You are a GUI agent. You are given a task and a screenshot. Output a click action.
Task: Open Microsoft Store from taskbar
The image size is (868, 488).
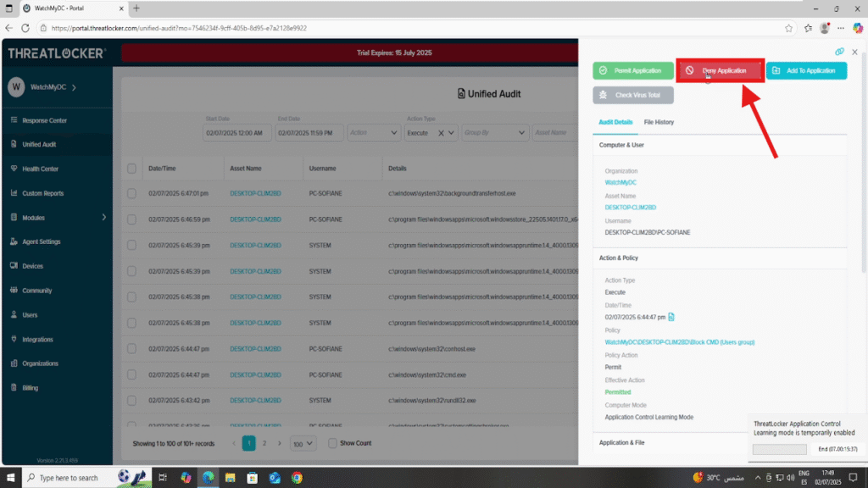click(x=253, y=478)
